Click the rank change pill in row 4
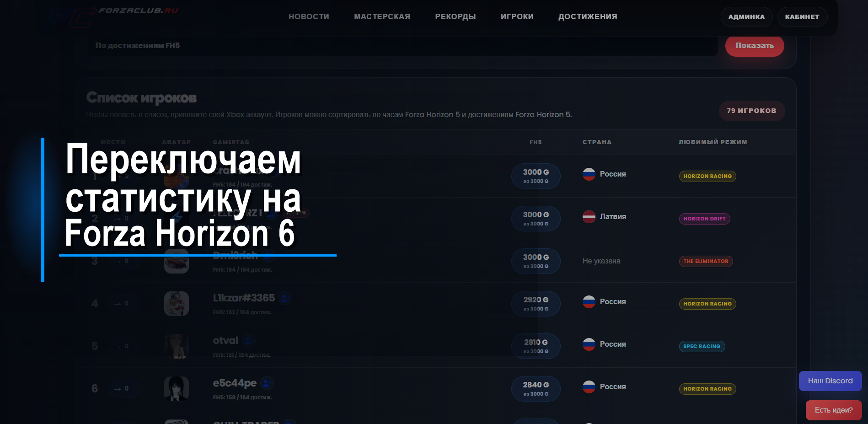Viewport: 868px width, 424px height. click(125, 304)
